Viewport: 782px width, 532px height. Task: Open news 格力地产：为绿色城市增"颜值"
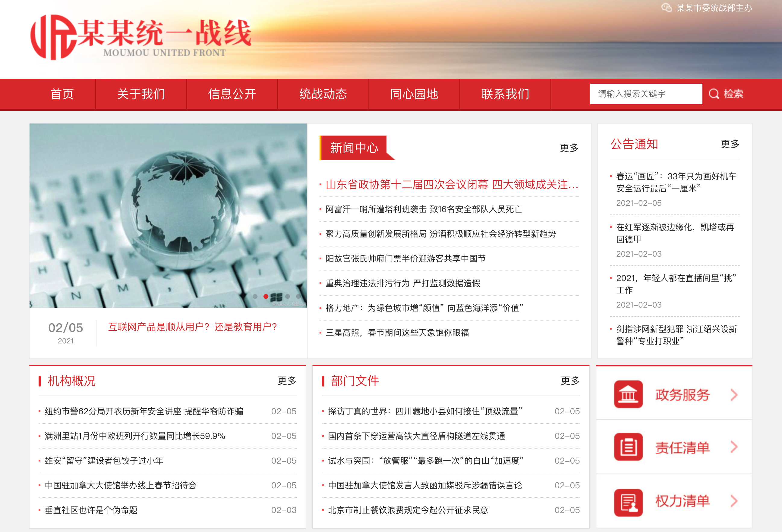pyautogui.click(x=424, y=308)
